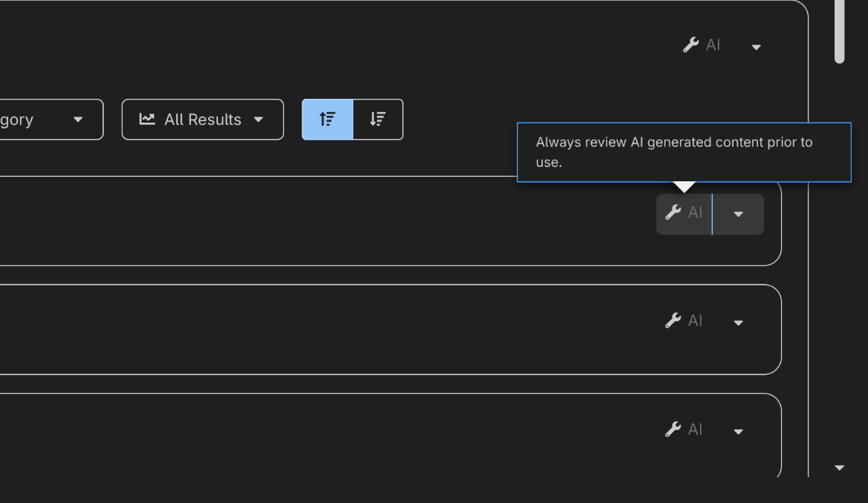Click the highlighted AI wrench button under the tooltip
Image resolution: width=868 pixels, height=503 pixels.
[x=684, y=213]
